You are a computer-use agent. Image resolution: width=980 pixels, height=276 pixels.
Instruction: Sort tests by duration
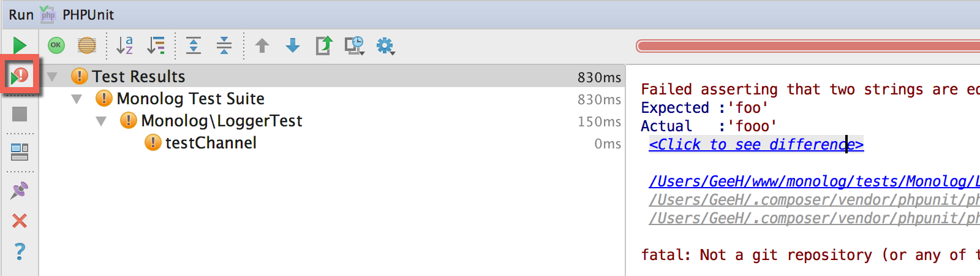pos(156,45)
